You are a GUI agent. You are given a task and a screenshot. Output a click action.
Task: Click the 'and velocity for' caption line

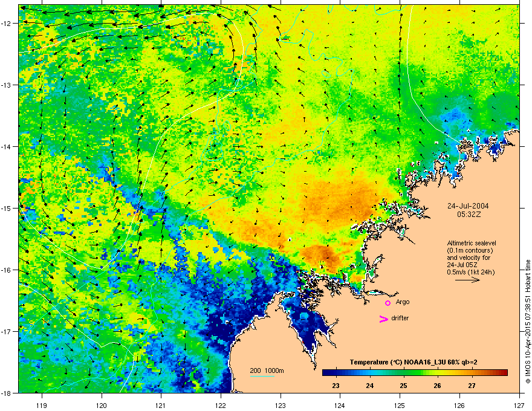(469, 257)
